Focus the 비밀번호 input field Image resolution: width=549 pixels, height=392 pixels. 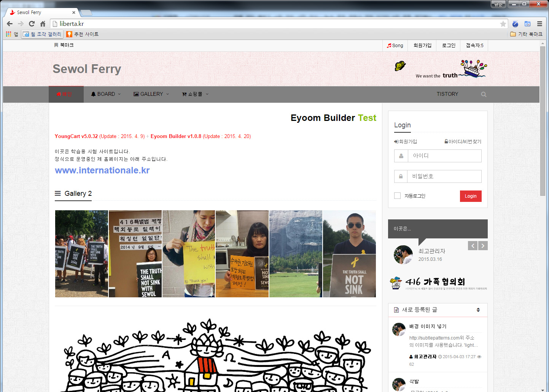point(444,176)
